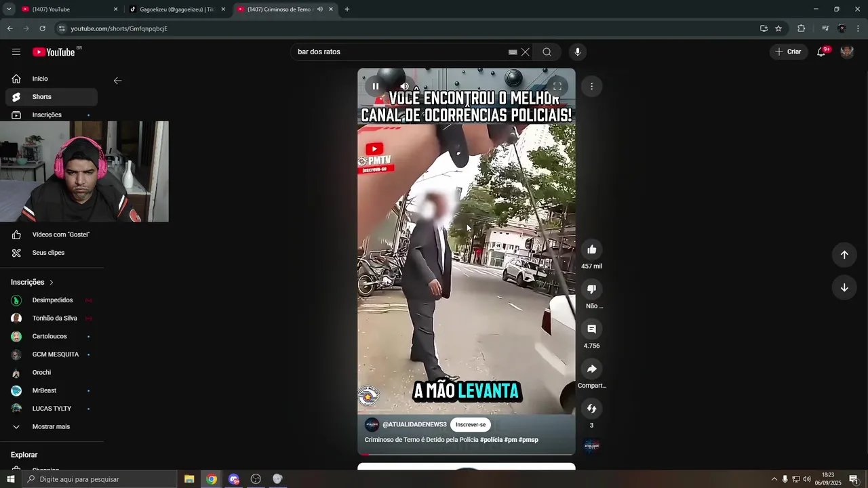
Task: Click the YouTube search input field
Action: (400, 52)
